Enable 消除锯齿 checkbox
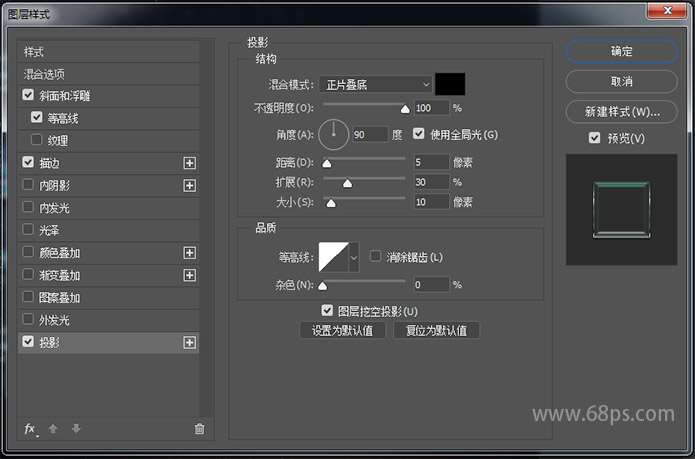Viewport: 695px width, 459px height. [x=376, y=257]
